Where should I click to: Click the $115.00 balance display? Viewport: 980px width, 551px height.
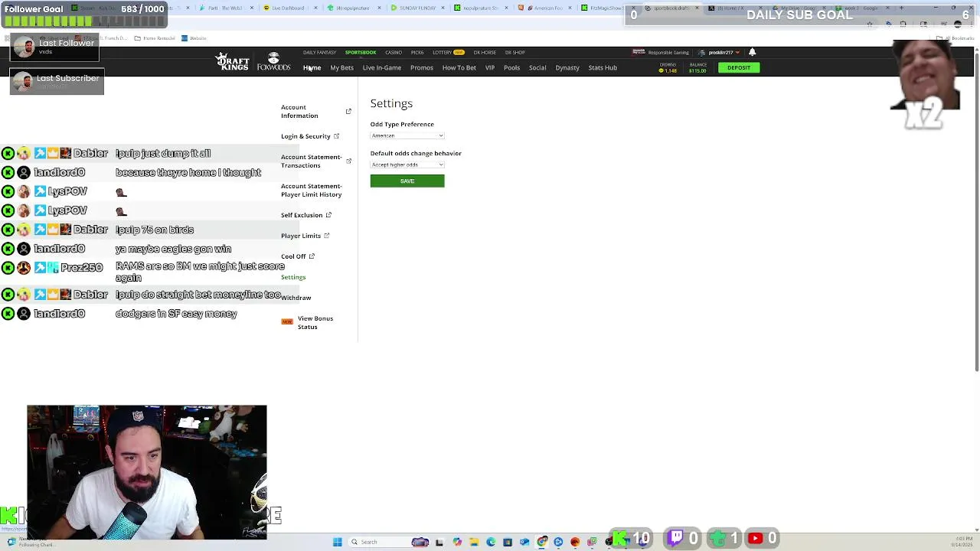point(697,69)
